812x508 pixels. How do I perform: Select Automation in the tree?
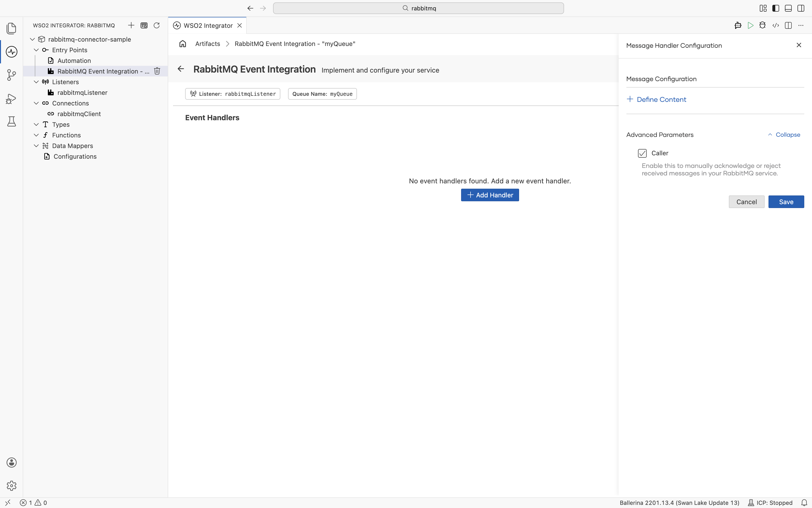[74, 60]
